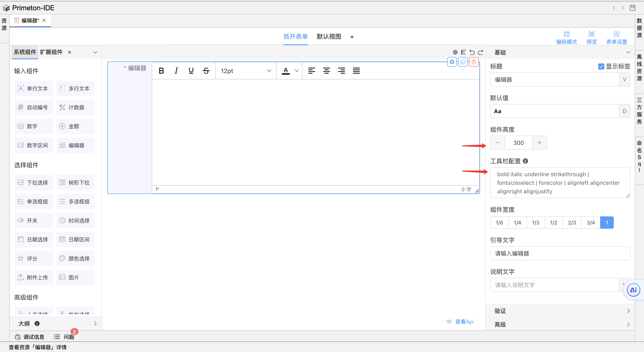The width and height of the screenshot is (644, 352).
Task: Click plus to increase component height
Action: (539, 143)
